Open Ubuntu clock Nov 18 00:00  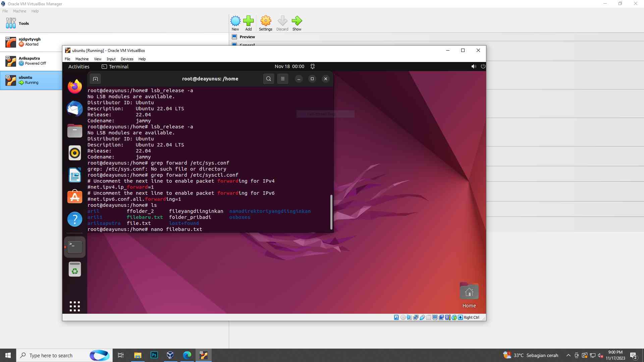click(x=289, y=66)
